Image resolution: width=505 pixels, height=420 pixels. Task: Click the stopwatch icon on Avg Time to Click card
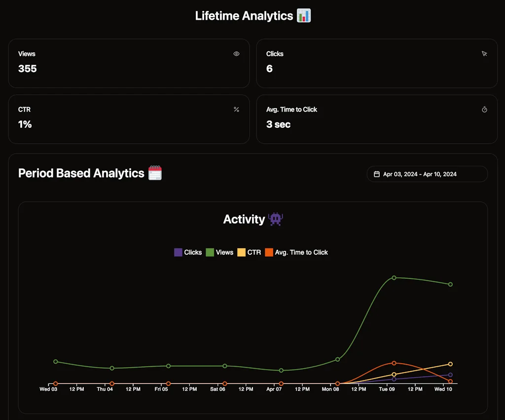tap(484, 110)
